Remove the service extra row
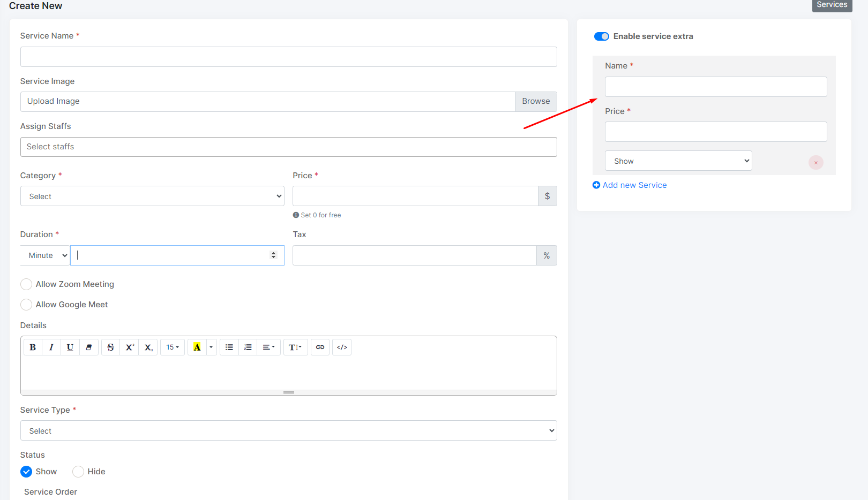 pos(816,163)
